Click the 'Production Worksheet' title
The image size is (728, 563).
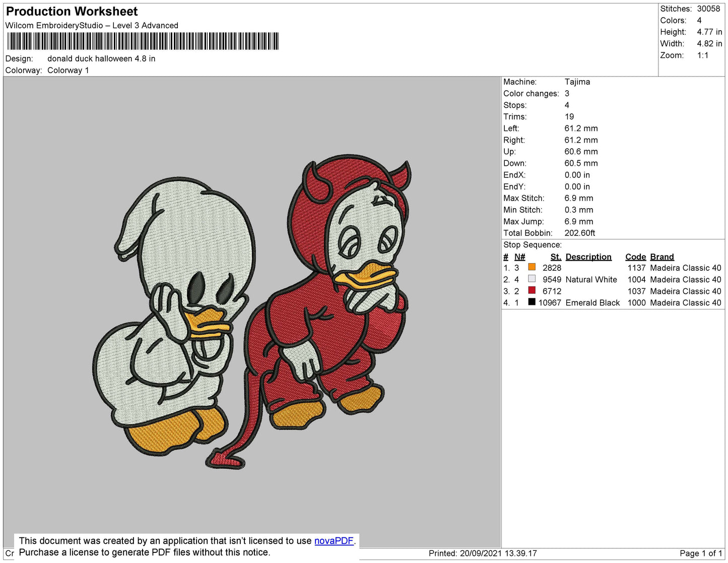coord(72,12)
